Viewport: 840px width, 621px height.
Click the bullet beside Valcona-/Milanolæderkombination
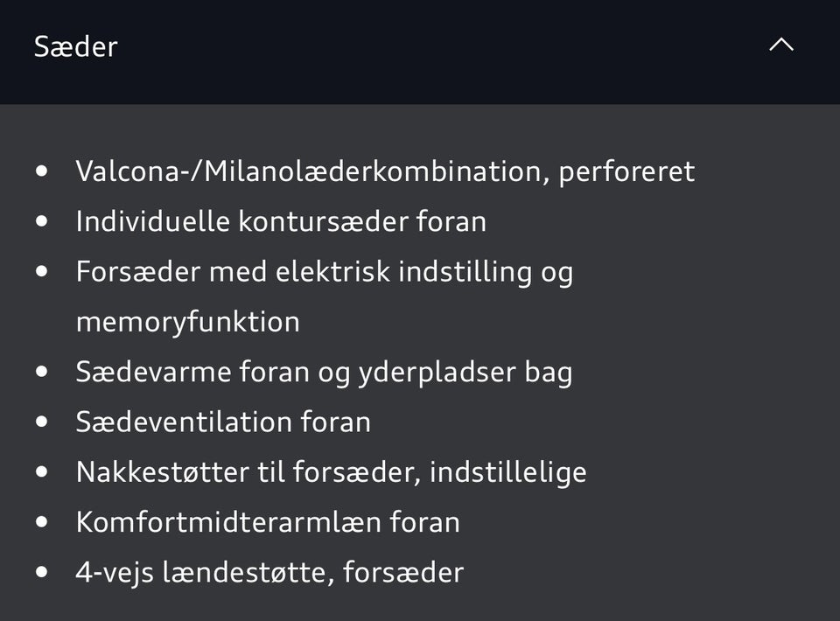[x=43, y=171]
